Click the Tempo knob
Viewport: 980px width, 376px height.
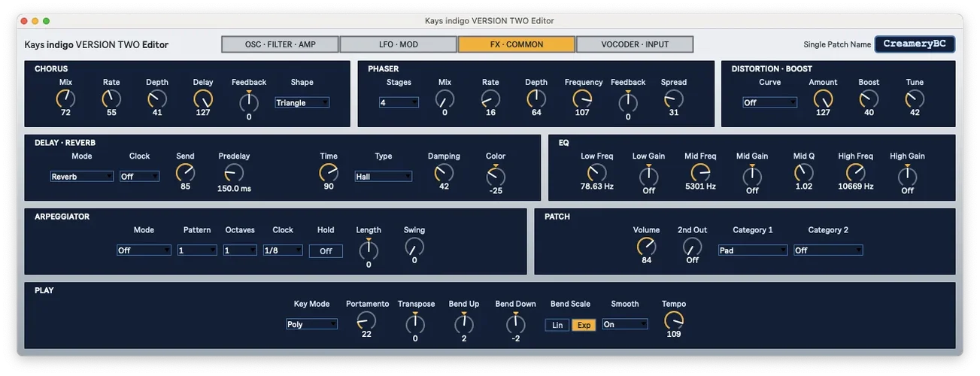[x=674, y=320]
